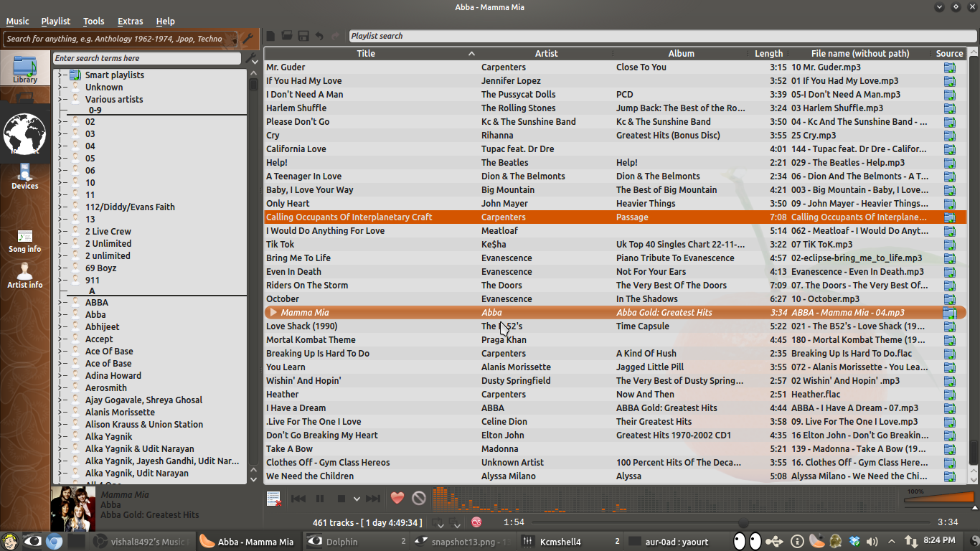Adjust the 100% volume slider

click(938, 497)
